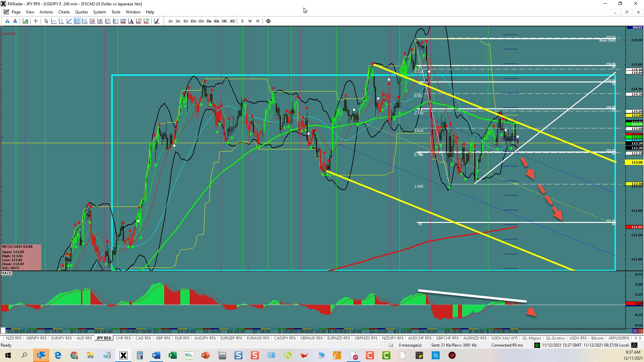Select the red and blue bands tool

123,21
